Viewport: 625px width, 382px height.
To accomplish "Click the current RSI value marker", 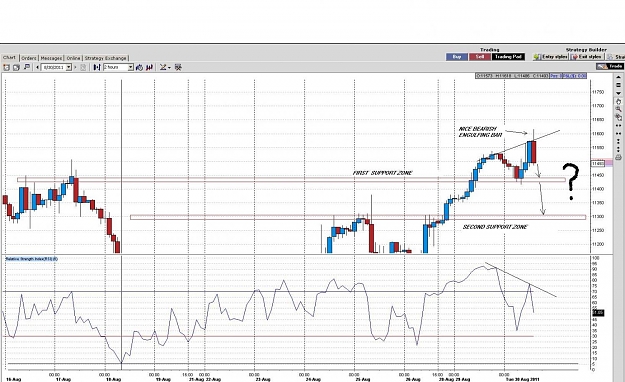I will (598, 313).
